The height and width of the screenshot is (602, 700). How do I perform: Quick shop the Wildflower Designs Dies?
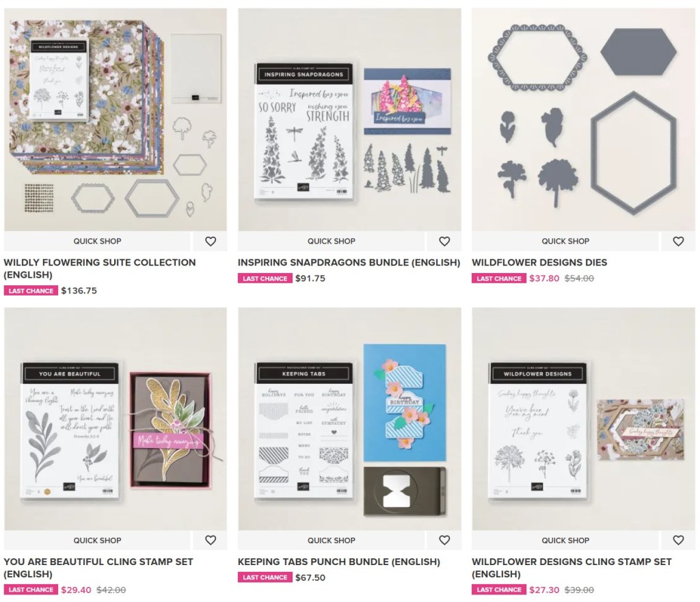pyautogui.click(x=565, y=241)
